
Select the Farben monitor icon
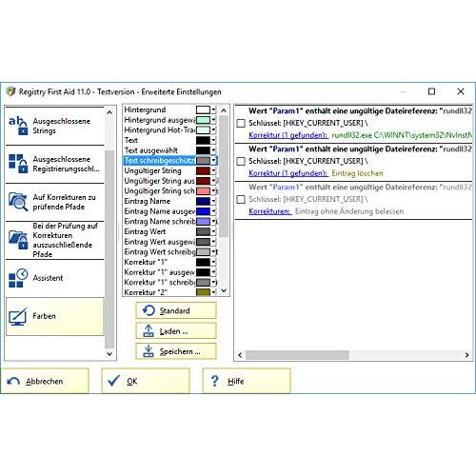pyautogui.click(x=18, y=316)
